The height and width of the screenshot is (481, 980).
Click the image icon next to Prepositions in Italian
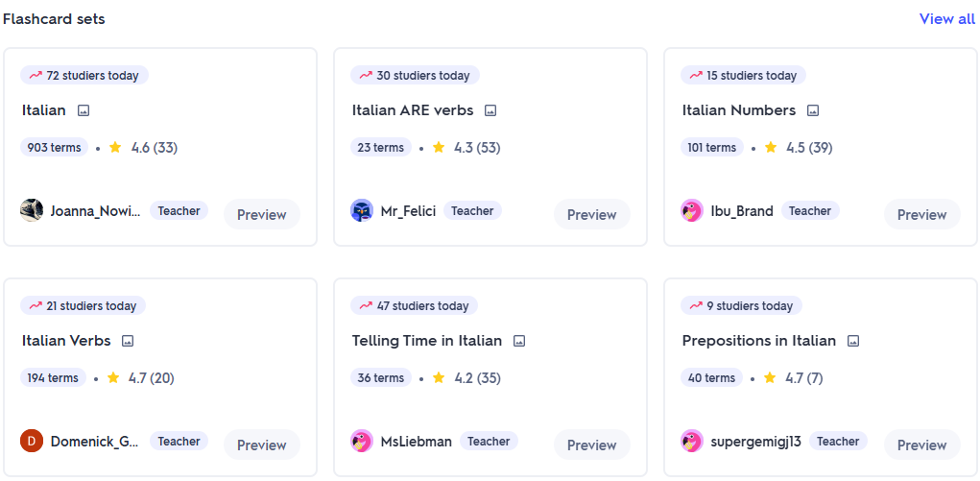(x=853, y=341)
